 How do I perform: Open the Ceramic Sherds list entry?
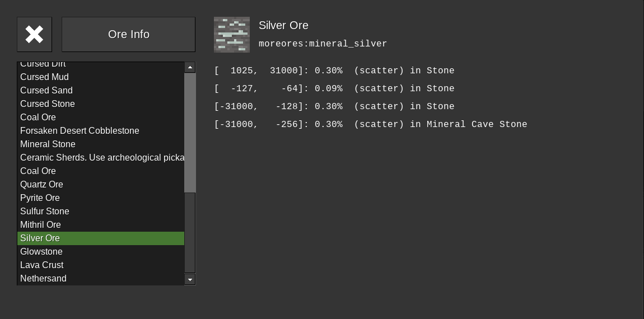point(102,157)
